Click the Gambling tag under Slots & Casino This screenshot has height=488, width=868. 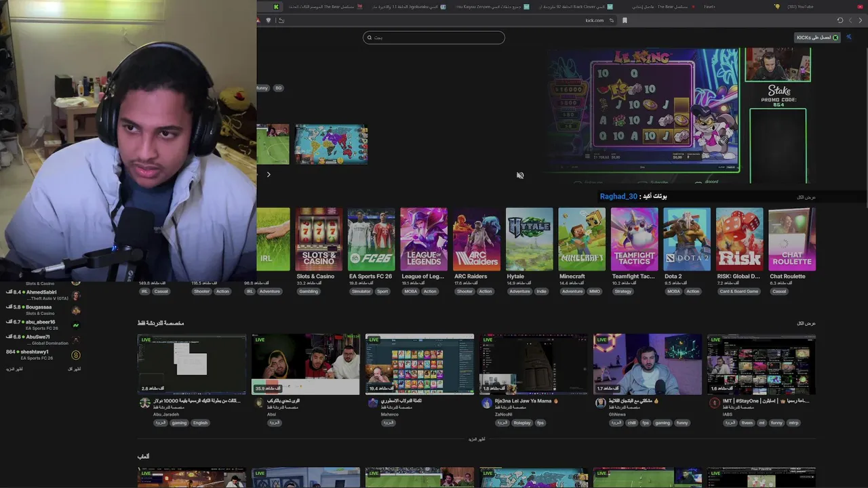pyautogui.click(x=309, y=291)
